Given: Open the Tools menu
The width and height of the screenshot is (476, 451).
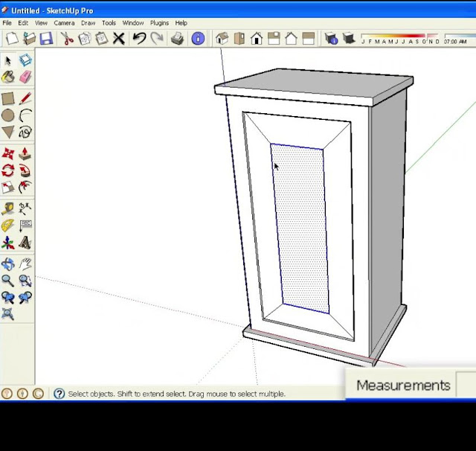Looking at the screenshot, I should pos(109,23).
